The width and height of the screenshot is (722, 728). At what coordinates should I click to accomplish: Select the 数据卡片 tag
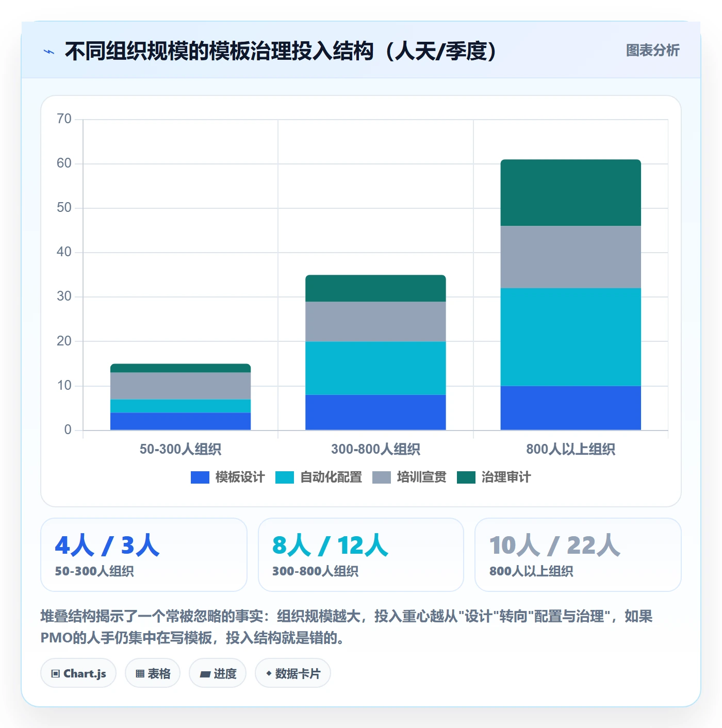[293, 673]
